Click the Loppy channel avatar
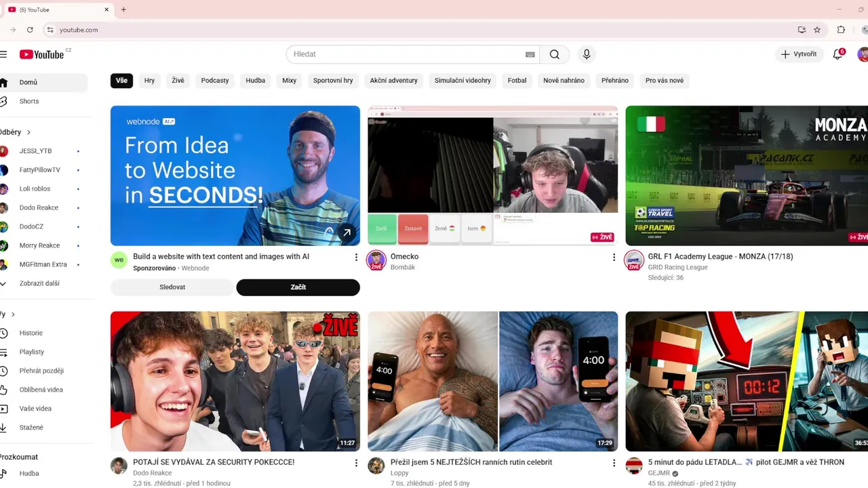Screen dimensions: 868x488 376,466
